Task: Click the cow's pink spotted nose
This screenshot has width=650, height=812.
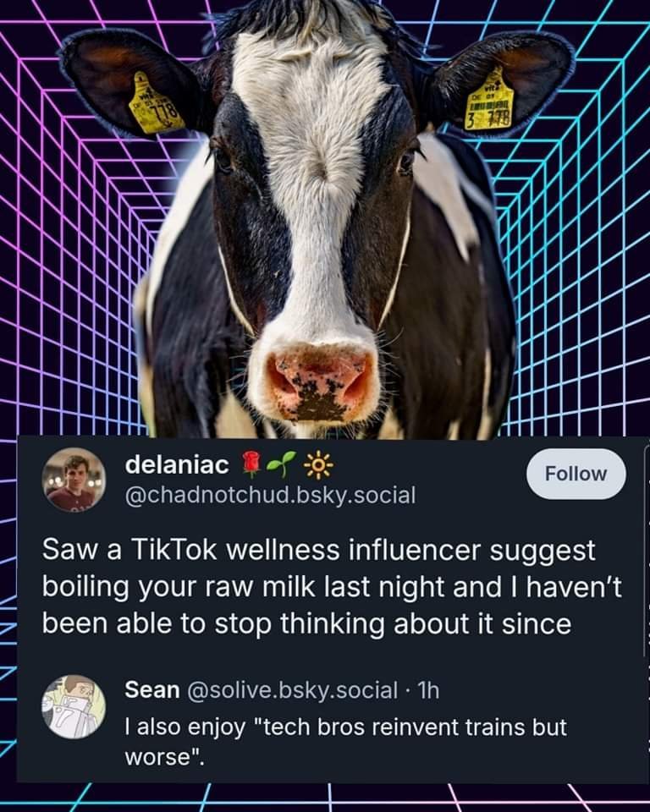Action: point(322,383)
